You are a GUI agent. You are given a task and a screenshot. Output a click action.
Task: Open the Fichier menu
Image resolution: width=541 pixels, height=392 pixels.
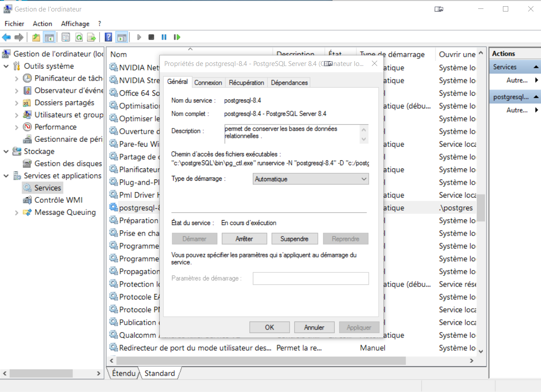click(x=15, y=23)
